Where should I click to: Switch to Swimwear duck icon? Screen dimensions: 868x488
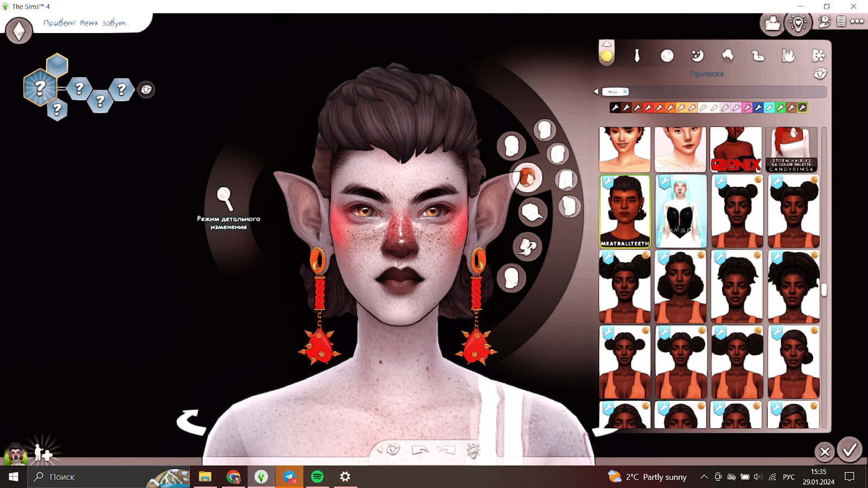(758, 55)
